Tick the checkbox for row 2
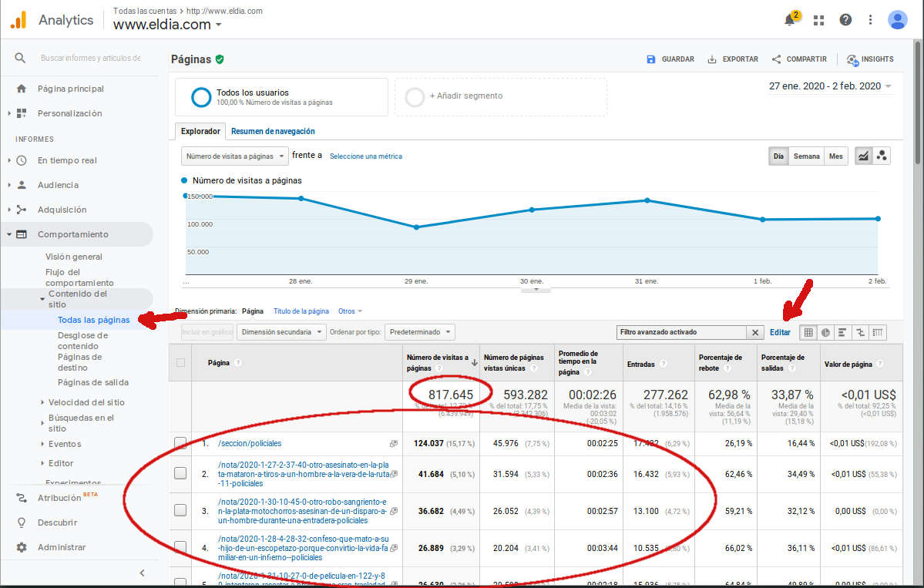Screen dimensions: 924x588 coord(180,474)
